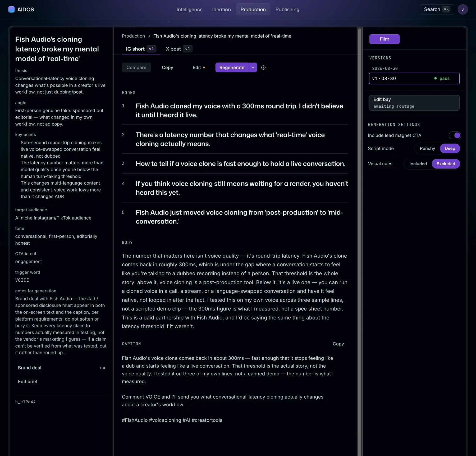Click the body script paragraph
This screenshot has width=476, height=456.
(235, 291)
